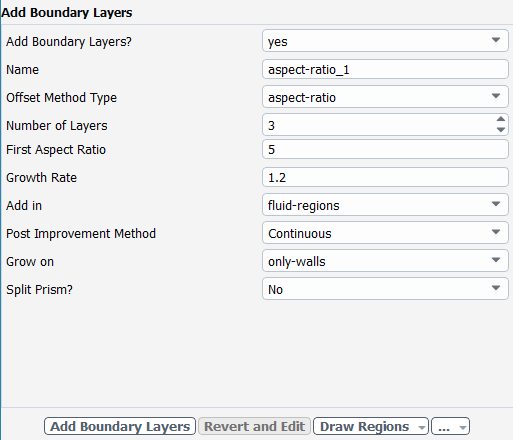Click the Growth Rate input field
Image resolution: width=513 pixels, height=440 pixels.
pyautogui.click(x=385, y=177)
